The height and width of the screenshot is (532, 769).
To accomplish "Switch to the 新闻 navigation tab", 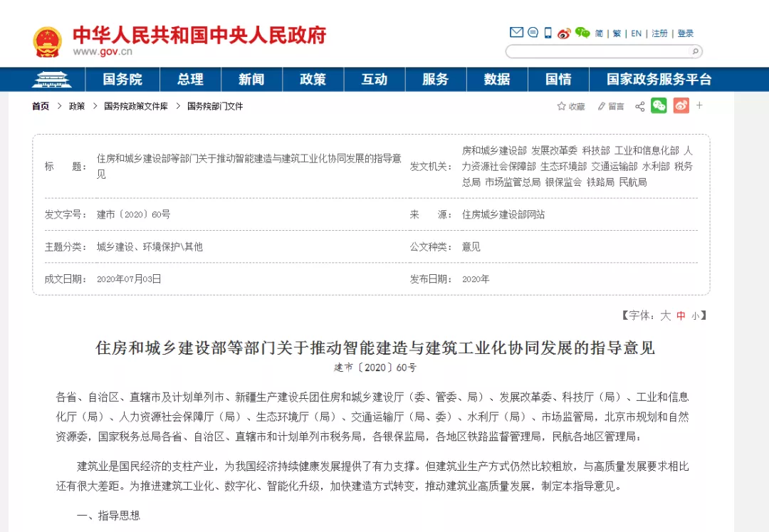I will tap(251, 79).
